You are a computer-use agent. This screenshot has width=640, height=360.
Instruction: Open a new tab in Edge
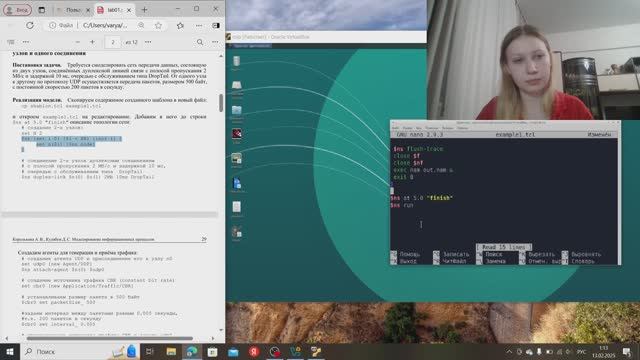pyautogui.click(x=144, y=10)
